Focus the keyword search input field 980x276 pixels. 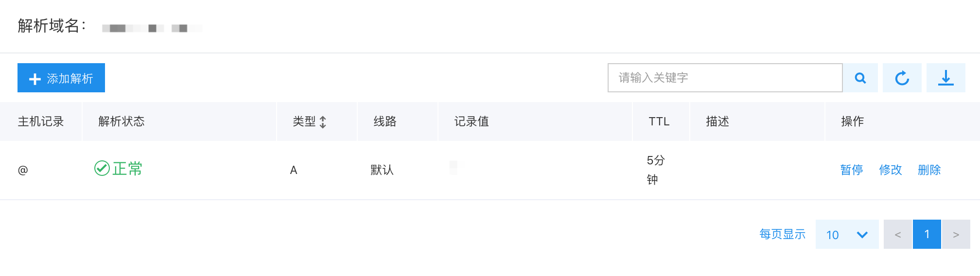coord(725,78)
